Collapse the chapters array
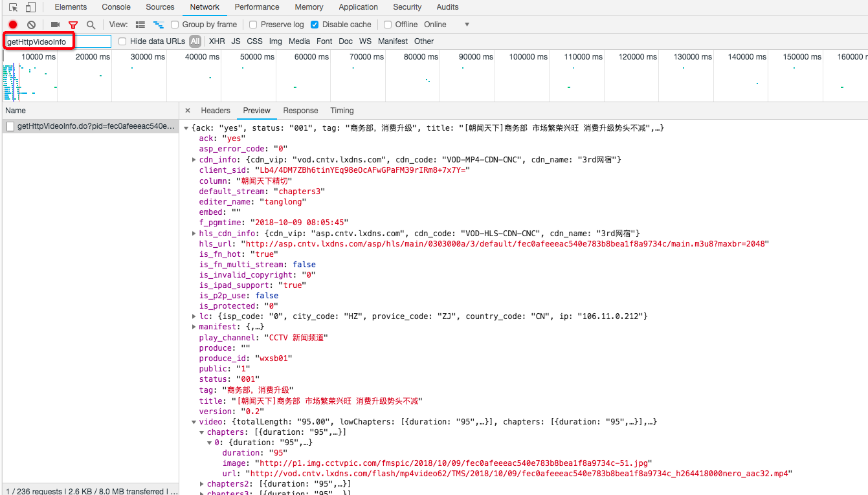This screenshot has height=495, width=868. point(202,432)
